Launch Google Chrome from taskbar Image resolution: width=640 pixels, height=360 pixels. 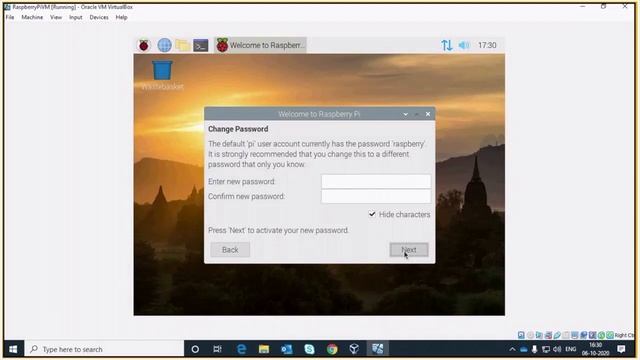click(x=332, y=349)
